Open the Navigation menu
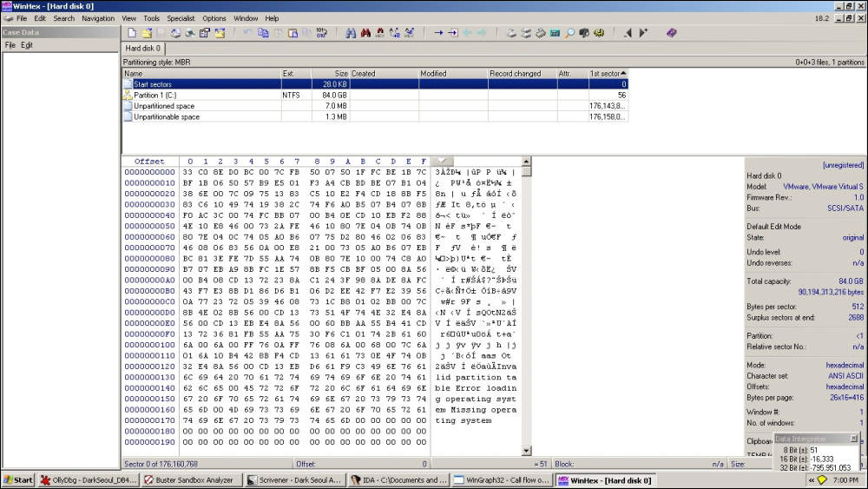868x489 pixels. tap(98, 18)
